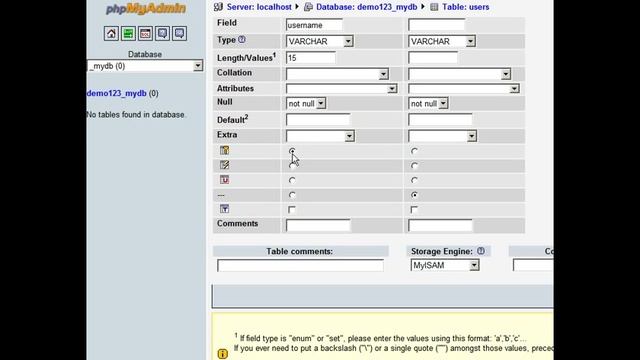Open the phpMyAdmin Home icon
Image resolution: width=640 pixels, height=360 pixels.
[111, 33]
